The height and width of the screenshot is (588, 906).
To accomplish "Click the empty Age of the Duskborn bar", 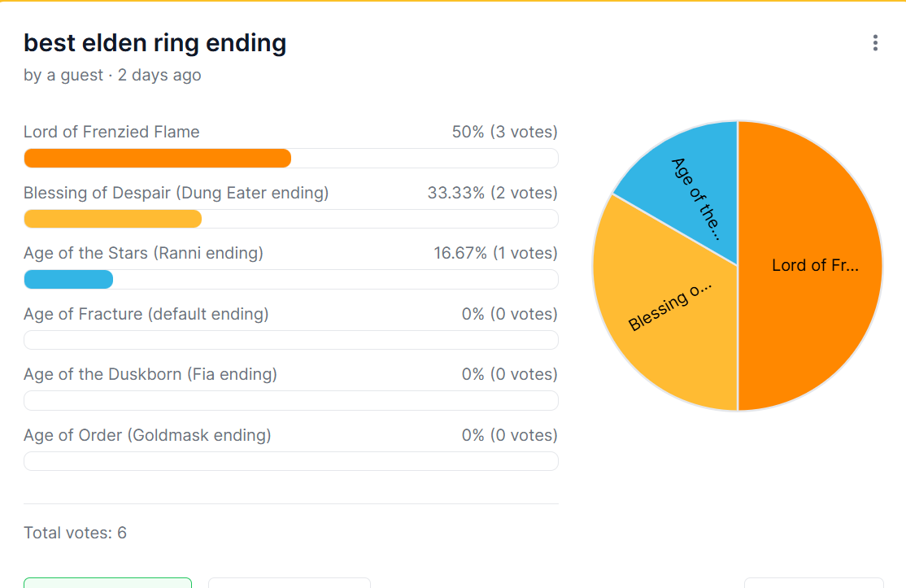I will tap(290, 401).
